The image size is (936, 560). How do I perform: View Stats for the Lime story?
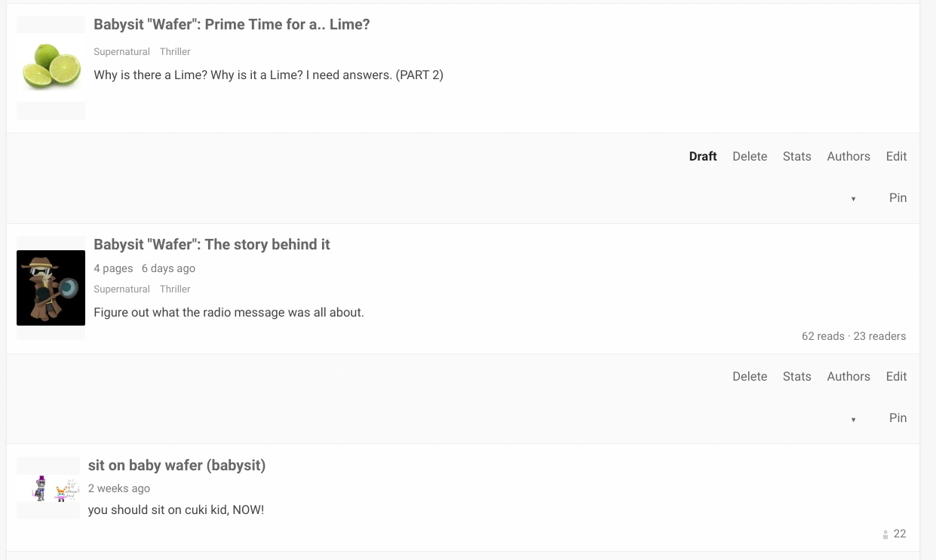[796, 157]
